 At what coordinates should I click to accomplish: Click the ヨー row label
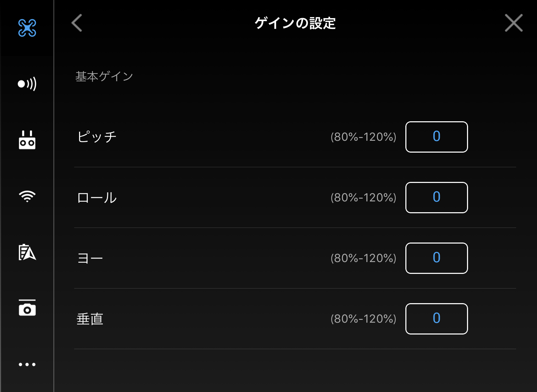pos(90,258)
